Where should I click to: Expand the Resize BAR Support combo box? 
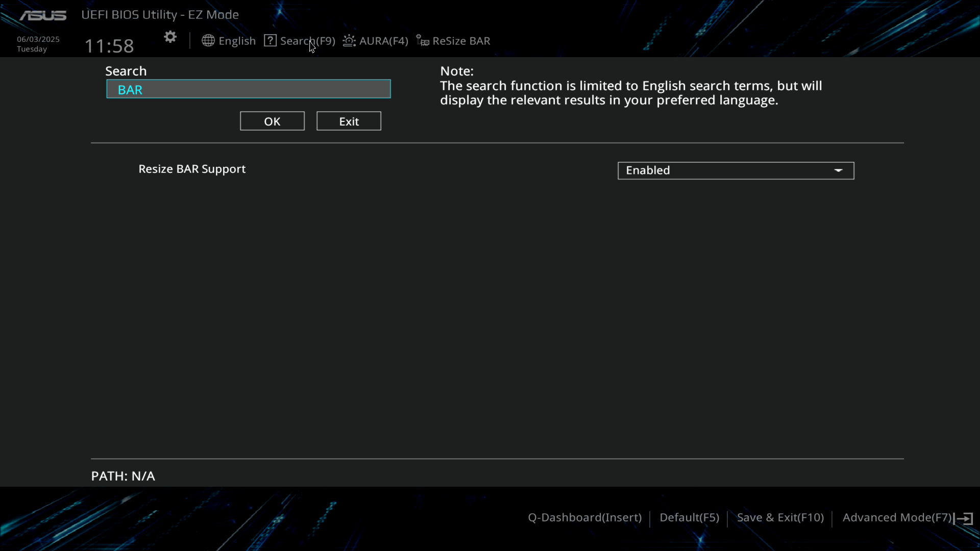pyautogui.click(x=735, y=170)
